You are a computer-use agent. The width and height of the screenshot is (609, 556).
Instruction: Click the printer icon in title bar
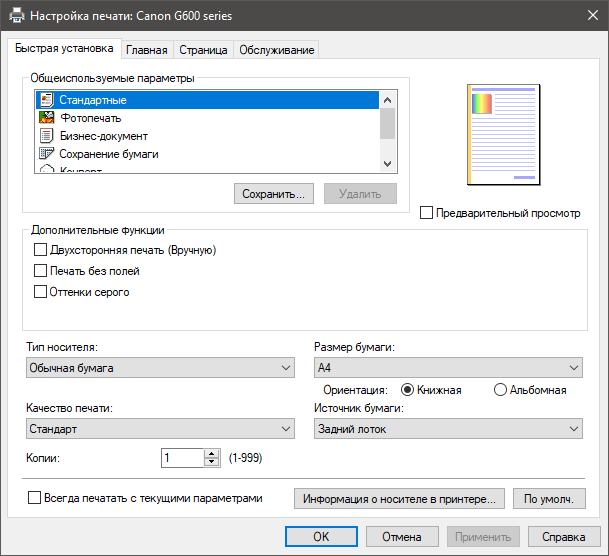tap(17, 16)
